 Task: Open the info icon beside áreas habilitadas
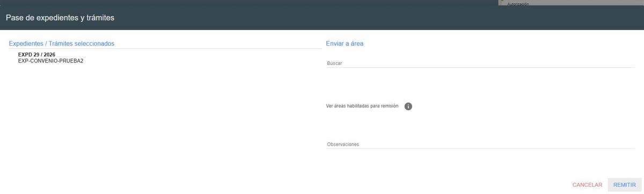[408, 106]
